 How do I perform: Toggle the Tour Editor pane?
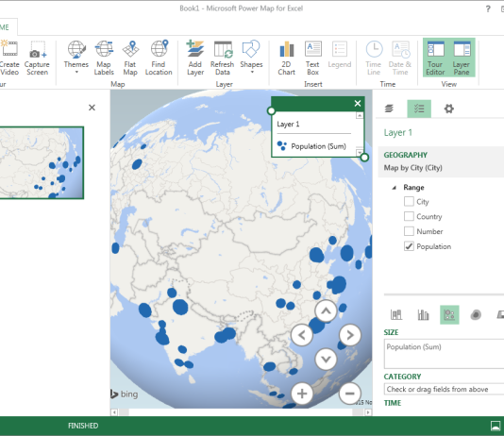435,58
